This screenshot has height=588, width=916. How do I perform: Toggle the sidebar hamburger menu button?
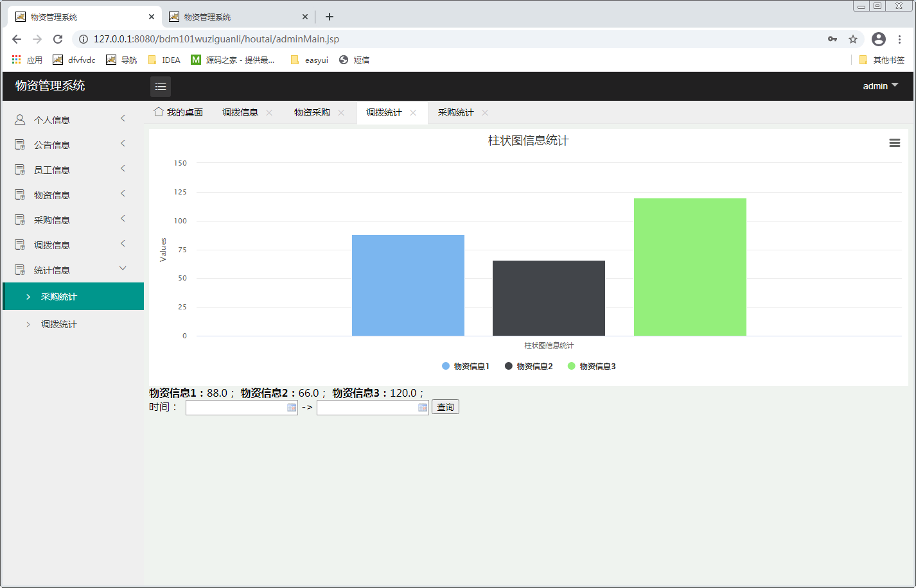pyautogui.click(x=161, y=86)
